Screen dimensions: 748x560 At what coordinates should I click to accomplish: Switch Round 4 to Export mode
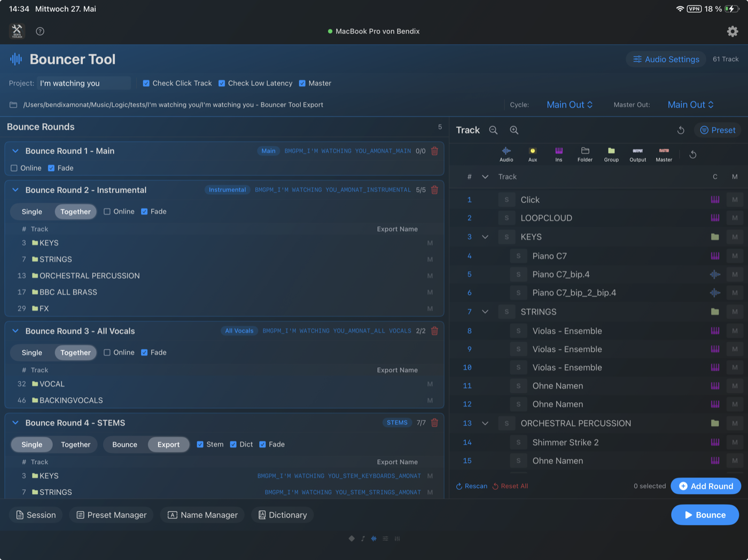coord(168,445)
